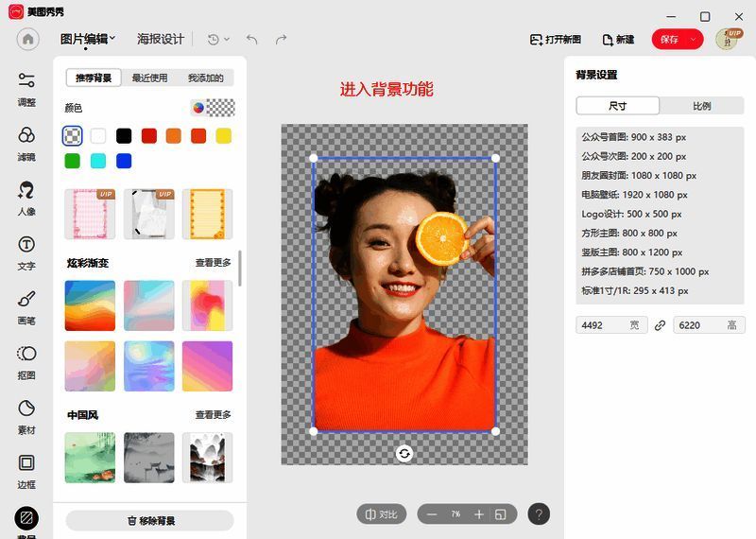Click the 对比 compare button
The height and width of the screenshot is (539, 756).
click(x=382, y=514)
